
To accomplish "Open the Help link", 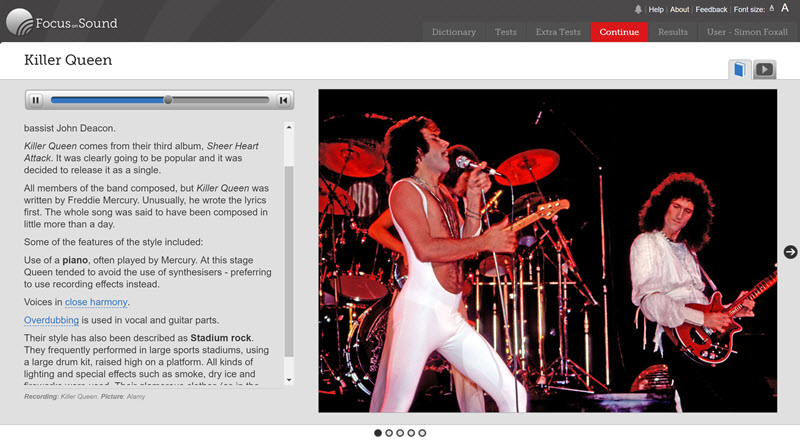I will click(656, 9).
